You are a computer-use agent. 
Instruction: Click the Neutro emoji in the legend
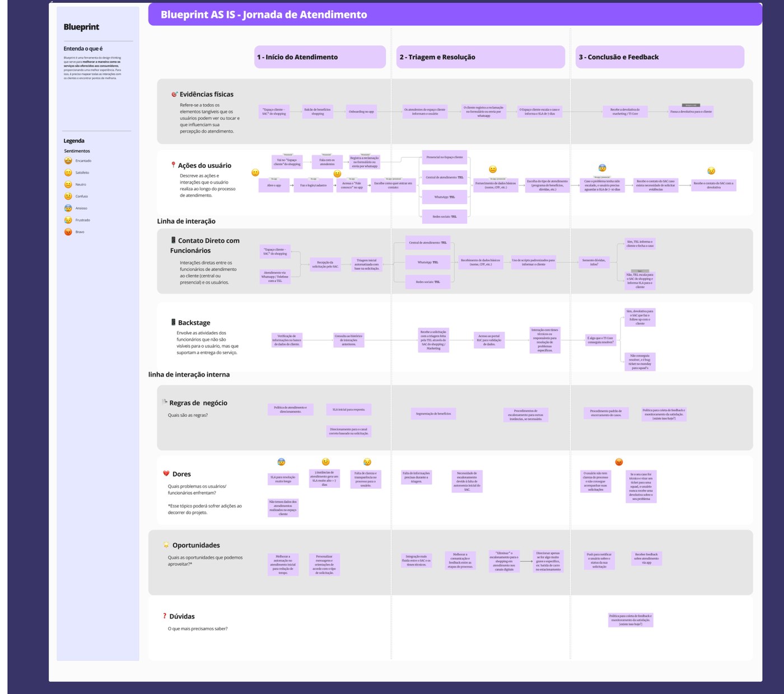pyautogui.click(x=68, y=184)
